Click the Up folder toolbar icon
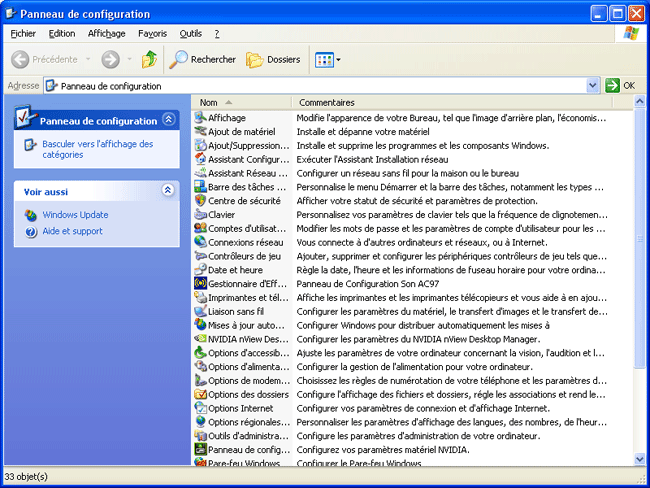 coord(149,59)
